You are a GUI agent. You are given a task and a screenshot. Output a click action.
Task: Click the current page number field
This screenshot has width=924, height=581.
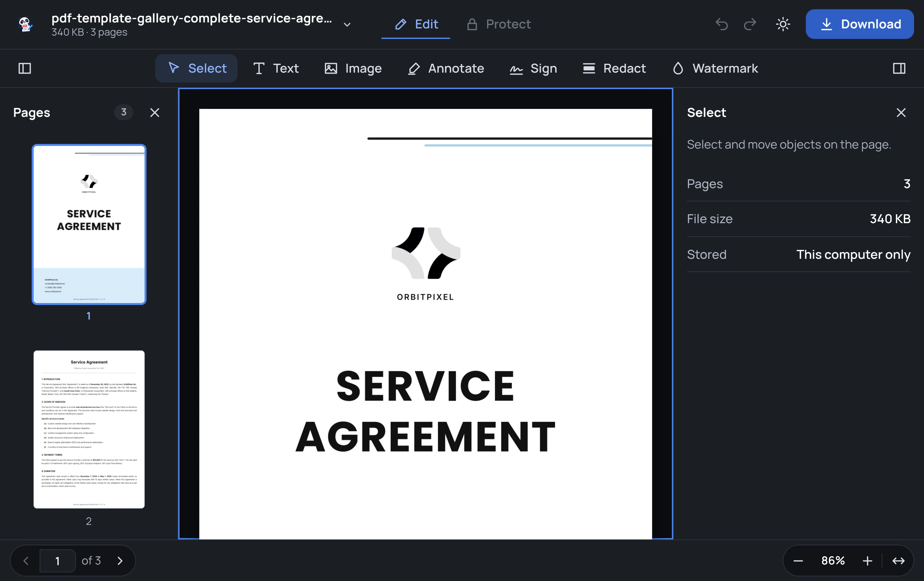click(x=57, y=561)
